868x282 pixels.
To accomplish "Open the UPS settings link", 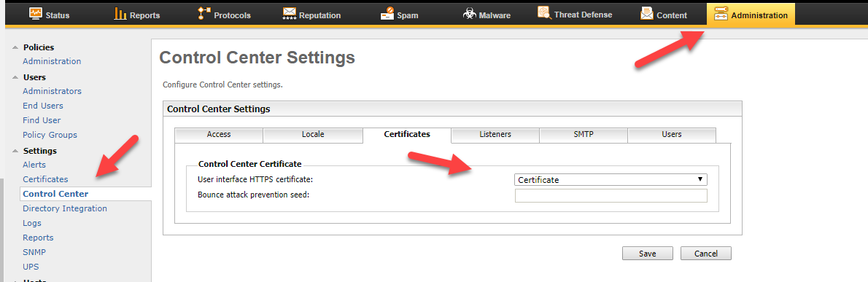I will pos(31,267).
